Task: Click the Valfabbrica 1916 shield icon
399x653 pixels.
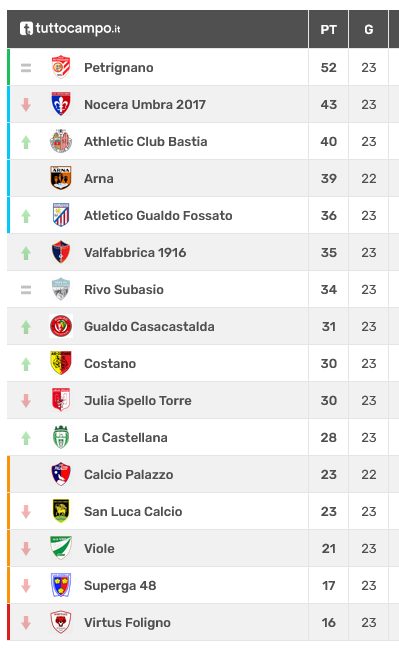Action: (x=61, y=252)
